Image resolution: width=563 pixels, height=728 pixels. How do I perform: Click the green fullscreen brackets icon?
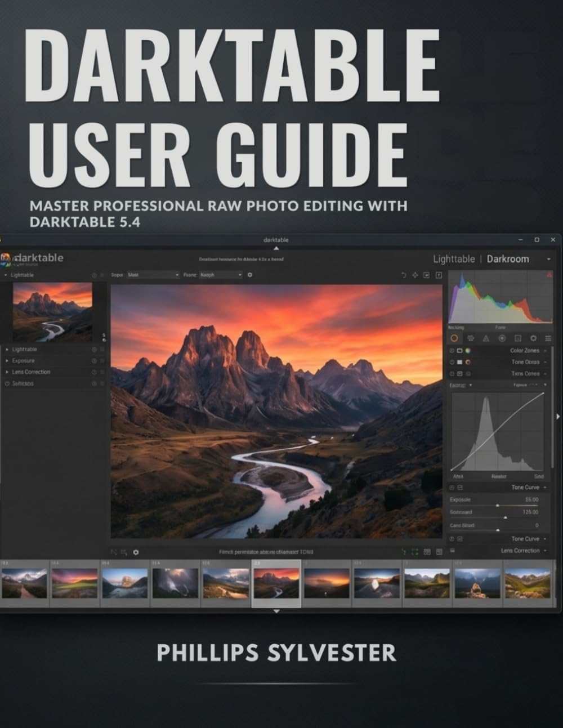(415, 552)
